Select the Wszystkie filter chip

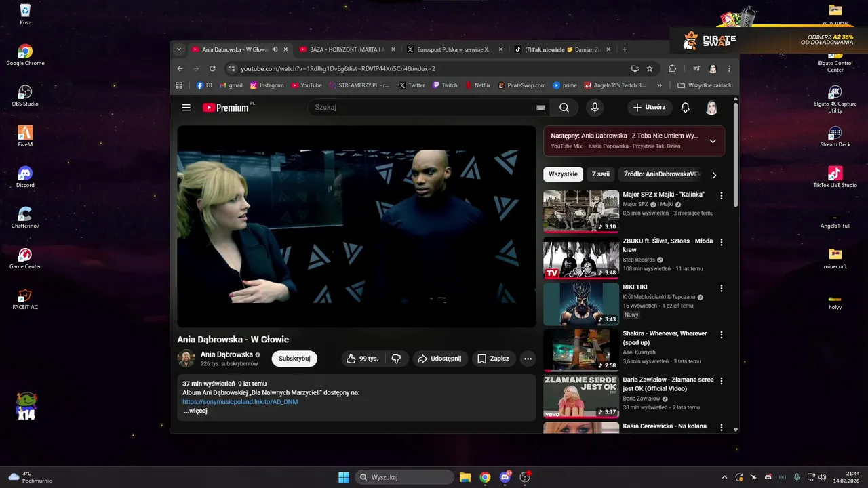pyautogui.click(x=563, y=174)
